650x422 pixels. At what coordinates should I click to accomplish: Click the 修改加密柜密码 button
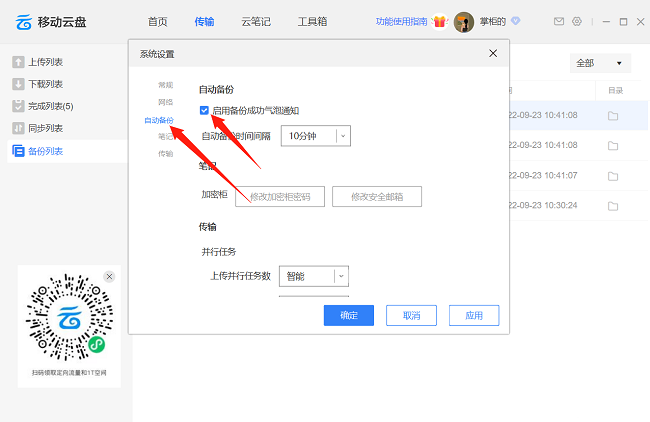[280, 196]
